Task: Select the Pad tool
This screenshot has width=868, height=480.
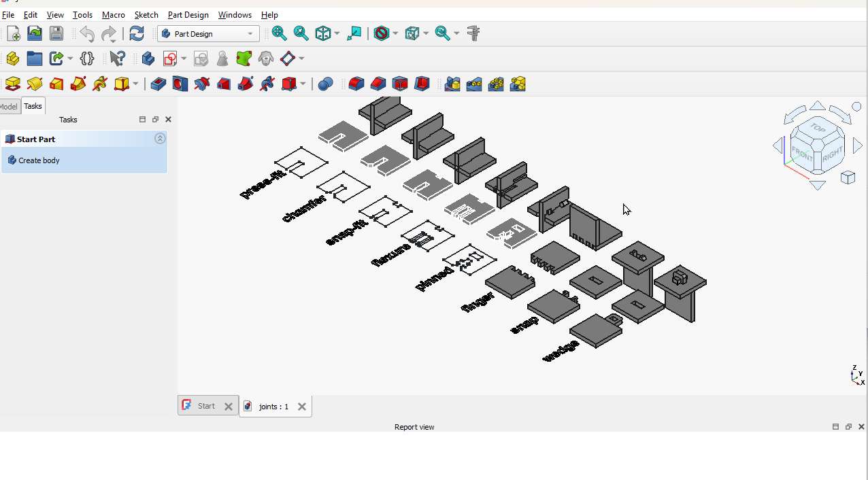Action: (12, 84)
